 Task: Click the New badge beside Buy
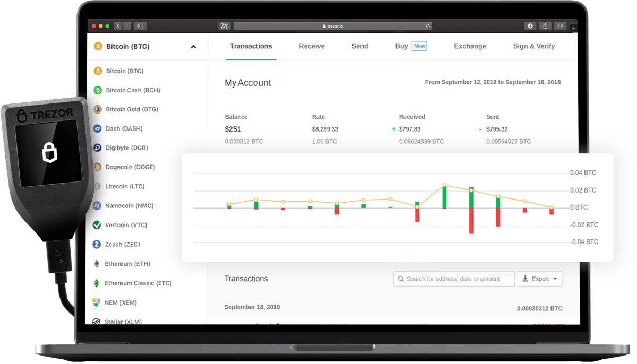419,46
